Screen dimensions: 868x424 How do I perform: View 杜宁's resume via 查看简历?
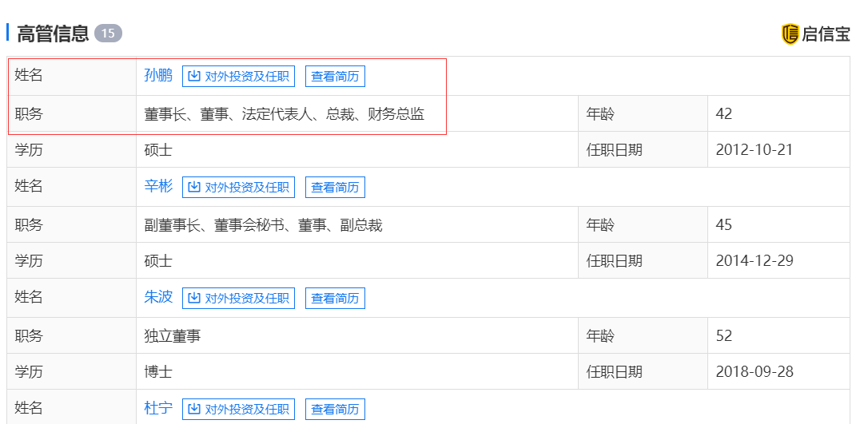tap(335, 410)
